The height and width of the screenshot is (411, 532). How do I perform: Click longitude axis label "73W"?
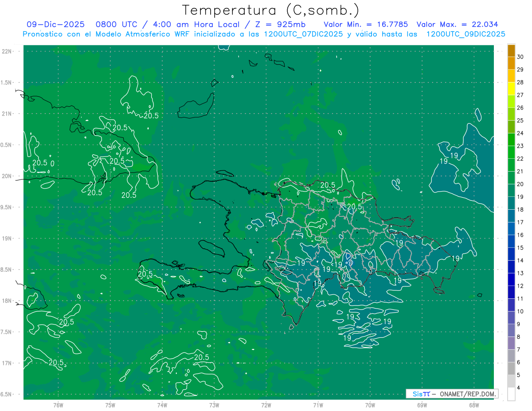pyautogui.click(x=214, y=405)
